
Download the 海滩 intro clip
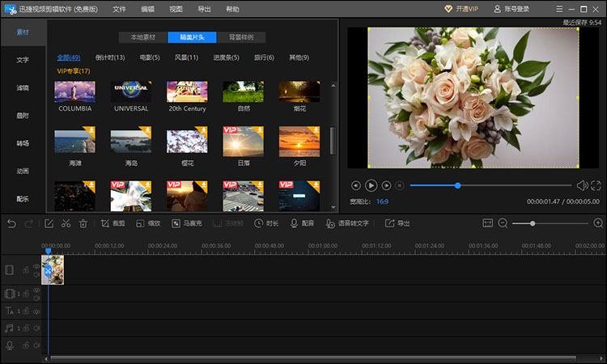pyautogui.click(x=91, y=130)
